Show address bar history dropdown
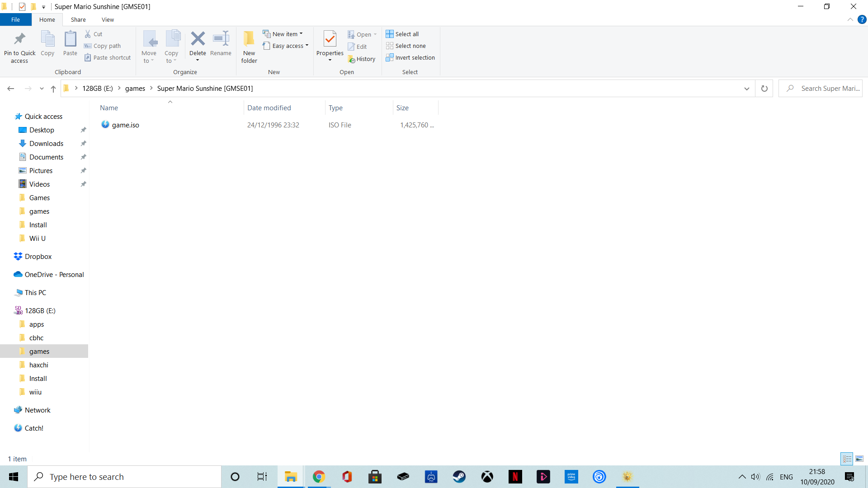Image resolution: width=868 pixels, height=488 pixels. (747, 89)
